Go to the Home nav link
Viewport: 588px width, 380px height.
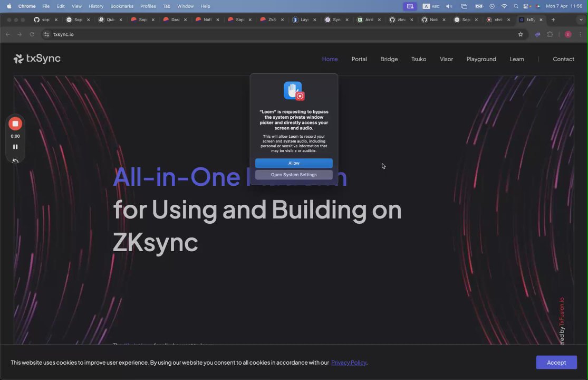tap(330, 59)
